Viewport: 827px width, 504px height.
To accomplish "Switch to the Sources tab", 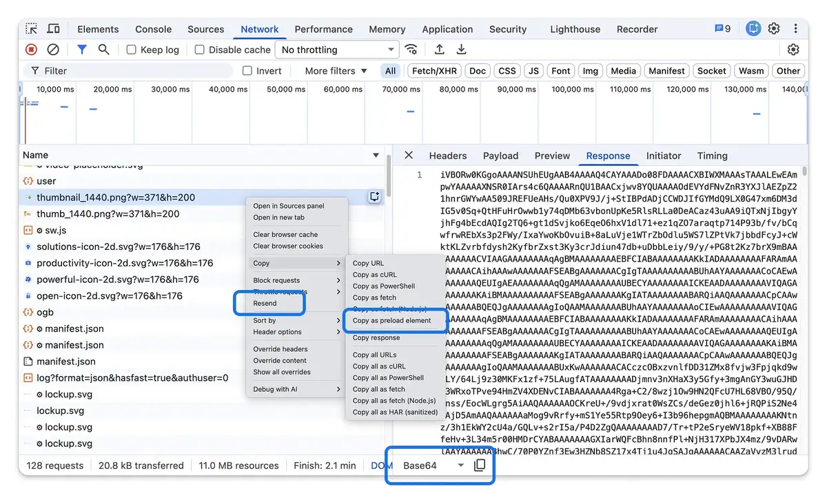I will coord(205,29).
